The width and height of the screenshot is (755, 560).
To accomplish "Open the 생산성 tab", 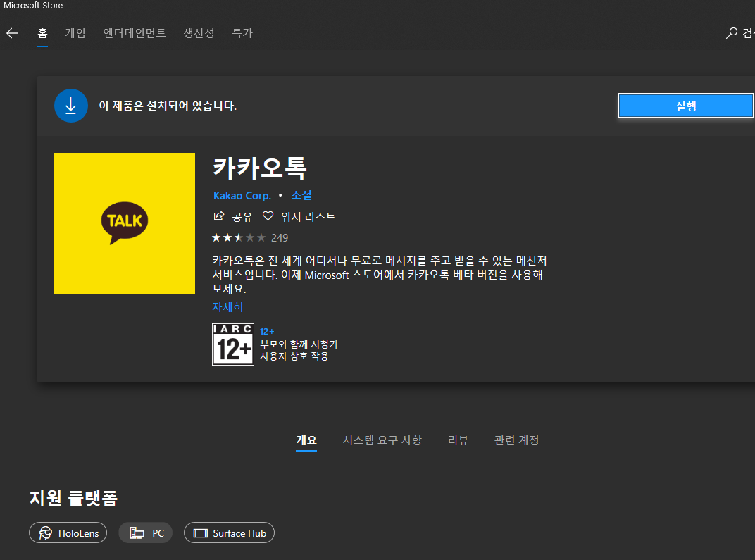I will pyautogui.click(x=199, y=33).
